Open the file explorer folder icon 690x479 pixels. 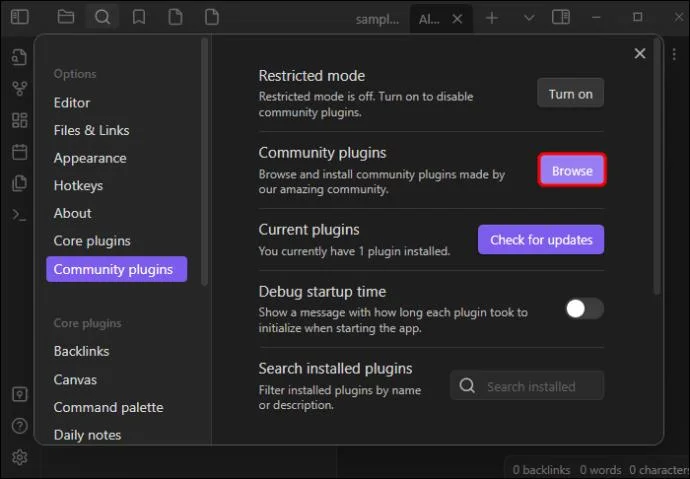coord(66,17)
